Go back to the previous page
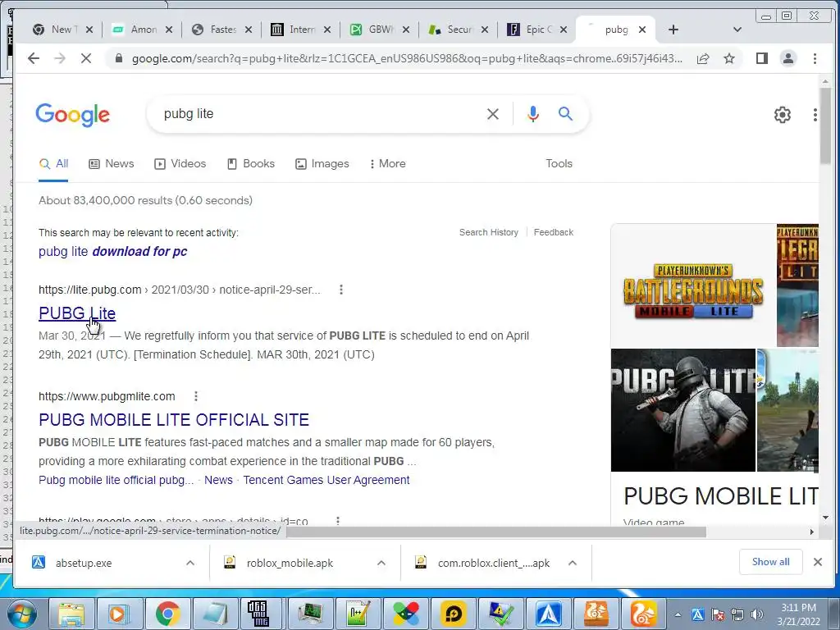 pyautogui.click(x=33, y=58)
